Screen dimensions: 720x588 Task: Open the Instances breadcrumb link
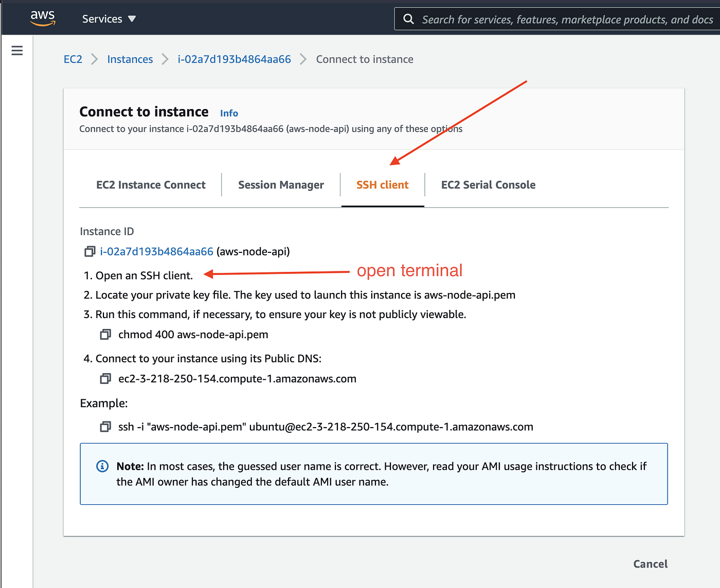(130, 59)
